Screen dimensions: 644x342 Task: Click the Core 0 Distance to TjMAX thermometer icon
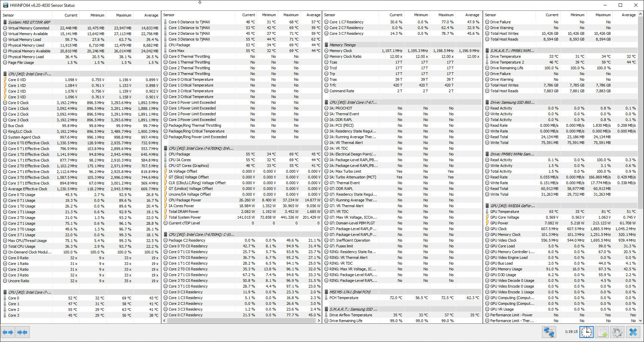(x=166, y=22)
